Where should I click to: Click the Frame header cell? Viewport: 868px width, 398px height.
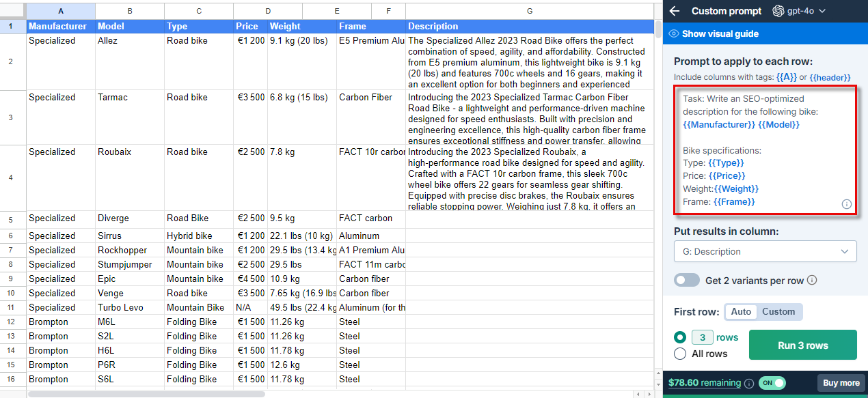(x=371, y=27)
